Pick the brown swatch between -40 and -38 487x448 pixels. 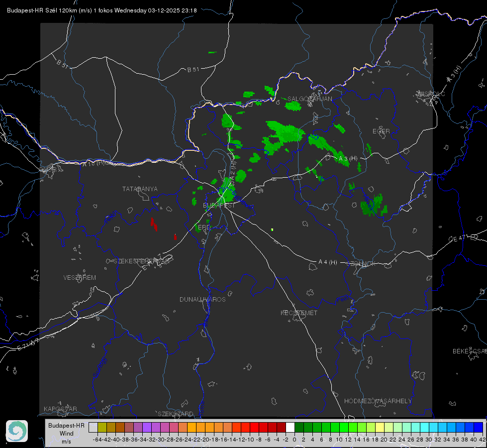[120, 427]
